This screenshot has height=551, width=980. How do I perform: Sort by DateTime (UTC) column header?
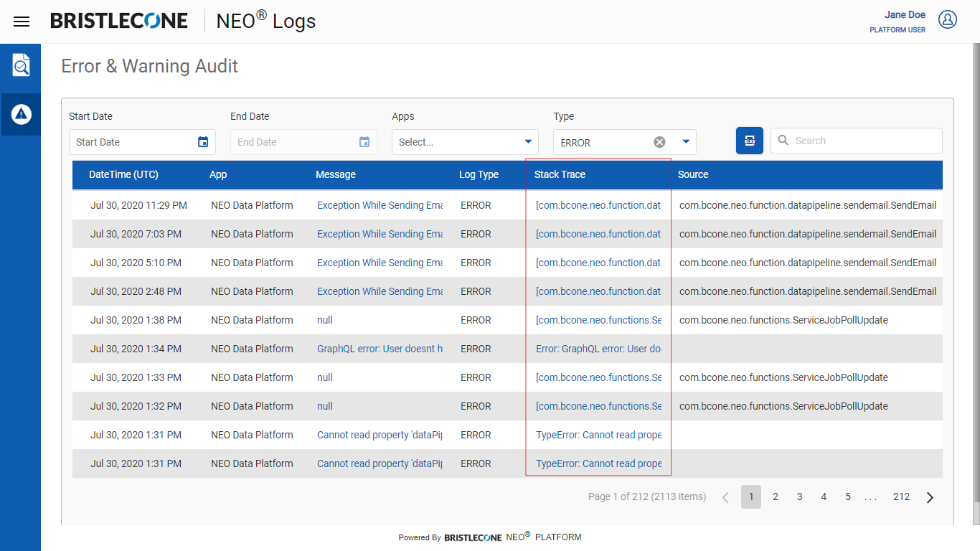tap(123, 174)
